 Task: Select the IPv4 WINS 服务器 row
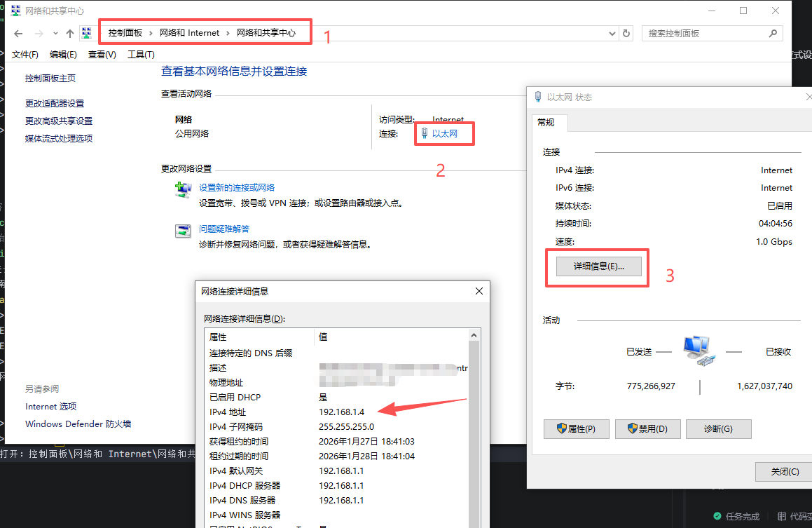(336, 515)
